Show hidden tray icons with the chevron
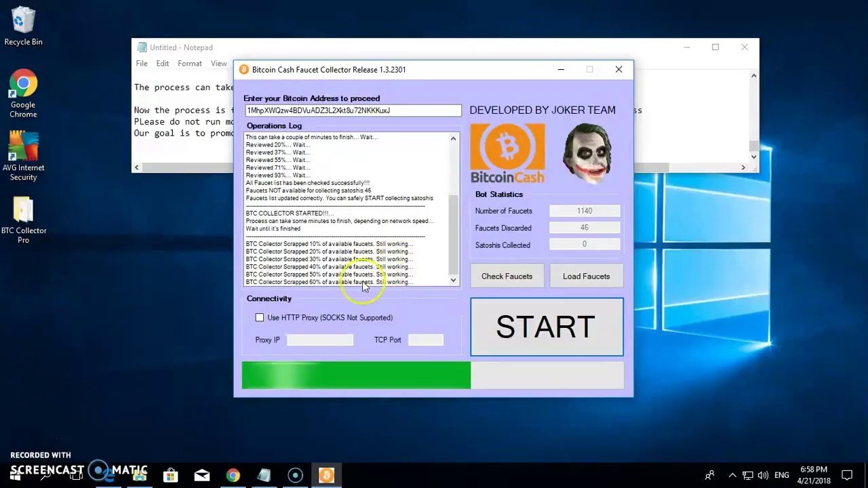Viewport: 868px width, 488px height. tap(732, 475)
